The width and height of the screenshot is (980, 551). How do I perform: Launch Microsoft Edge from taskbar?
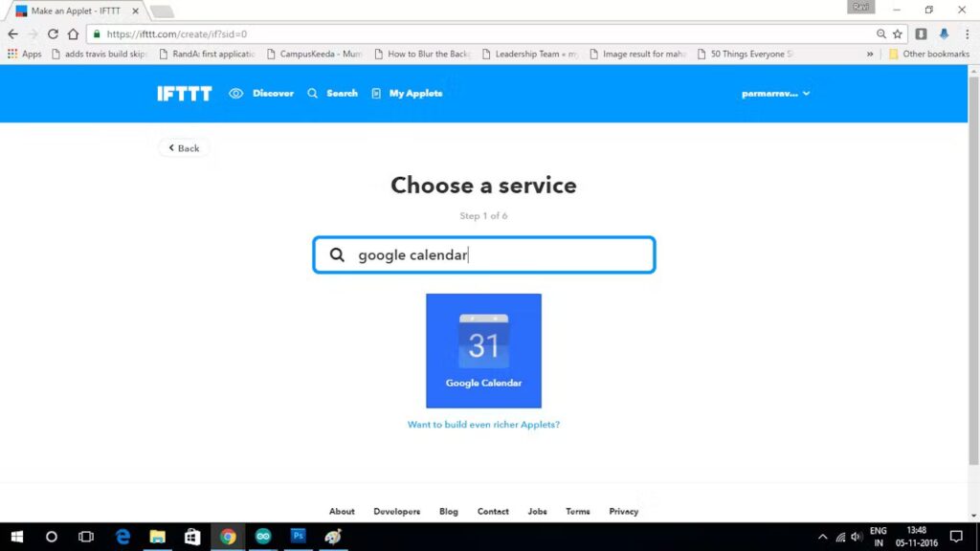122,537
